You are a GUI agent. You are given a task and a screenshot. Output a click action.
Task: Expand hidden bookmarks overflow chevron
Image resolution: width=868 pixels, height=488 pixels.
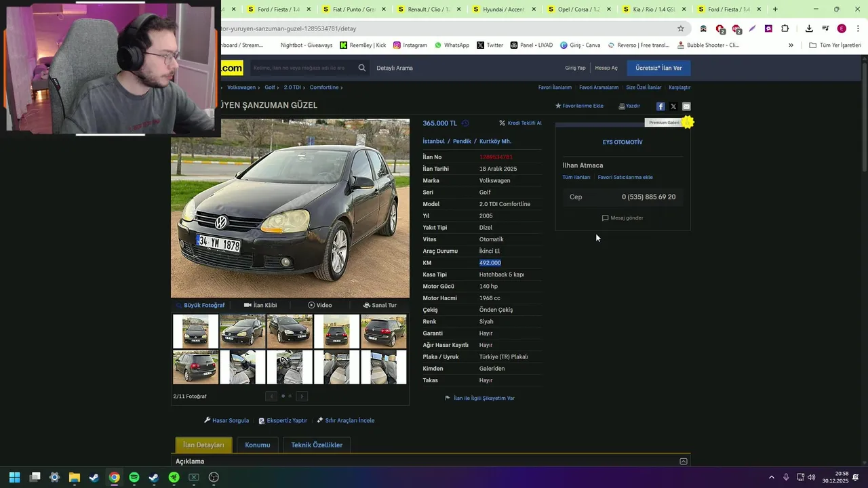click(x=791, y=45)
